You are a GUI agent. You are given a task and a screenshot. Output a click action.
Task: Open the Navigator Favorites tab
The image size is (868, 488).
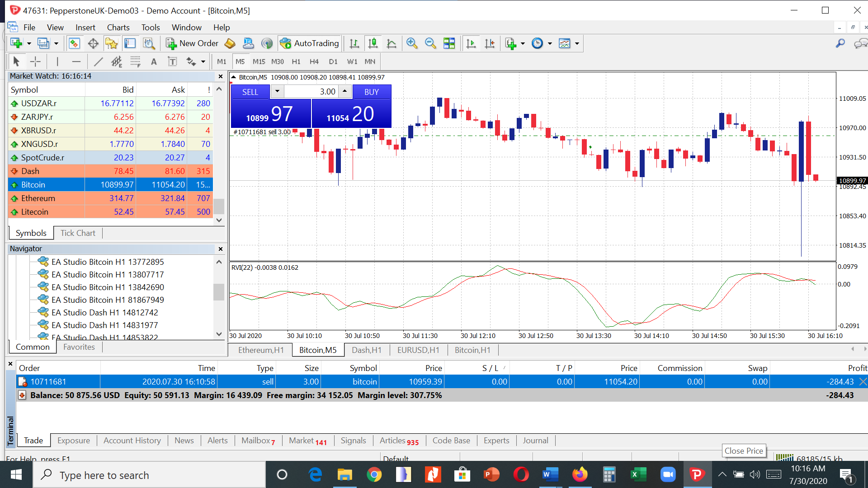[79, 347]
